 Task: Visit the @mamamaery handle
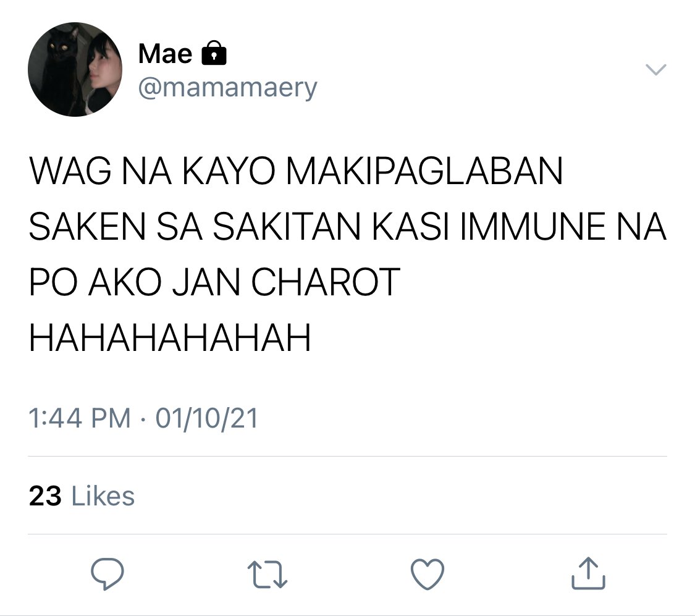coord(228,88)
